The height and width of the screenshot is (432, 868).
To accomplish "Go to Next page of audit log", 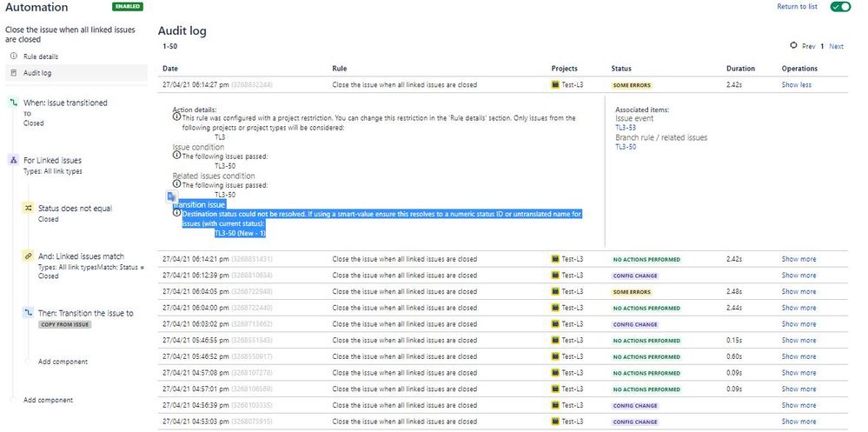I will 836,47.
